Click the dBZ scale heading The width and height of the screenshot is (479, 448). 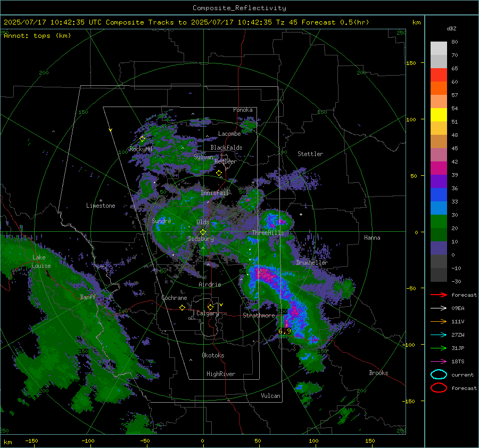point(451,28)
